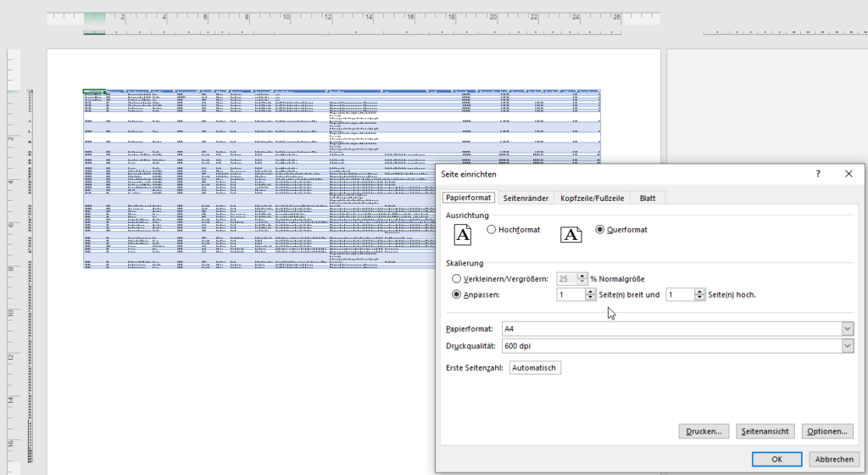Select the Hochformat radio button
The height and width of the screenshot is (475, 868).
point(492,230)
